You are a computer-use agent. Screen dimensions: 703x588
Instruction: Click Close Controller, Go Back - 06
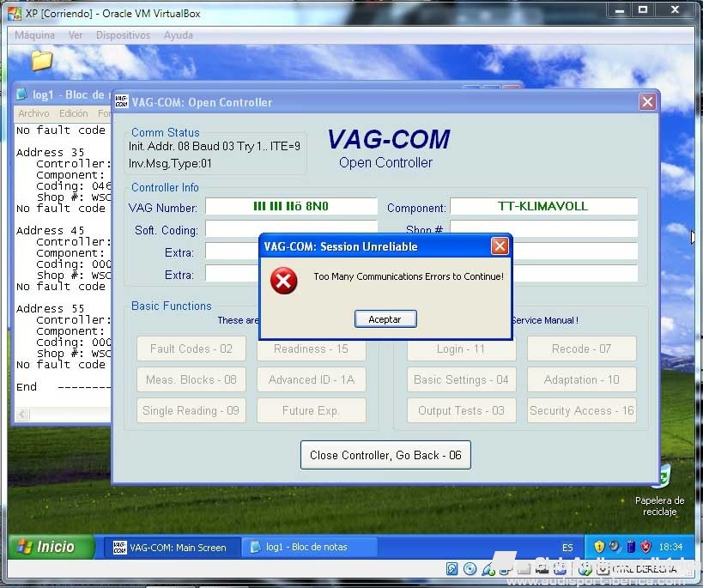[x=385, y=455]
